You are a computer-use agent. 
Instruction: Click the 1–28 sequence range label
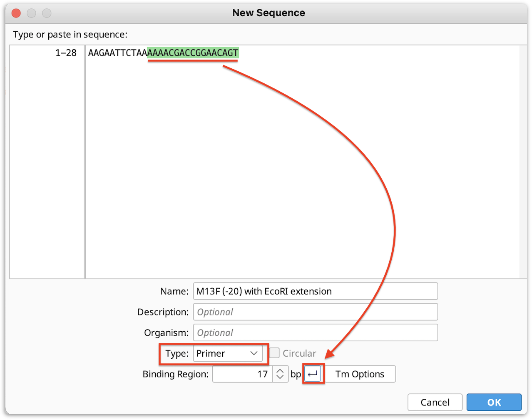tap(66, 53)
